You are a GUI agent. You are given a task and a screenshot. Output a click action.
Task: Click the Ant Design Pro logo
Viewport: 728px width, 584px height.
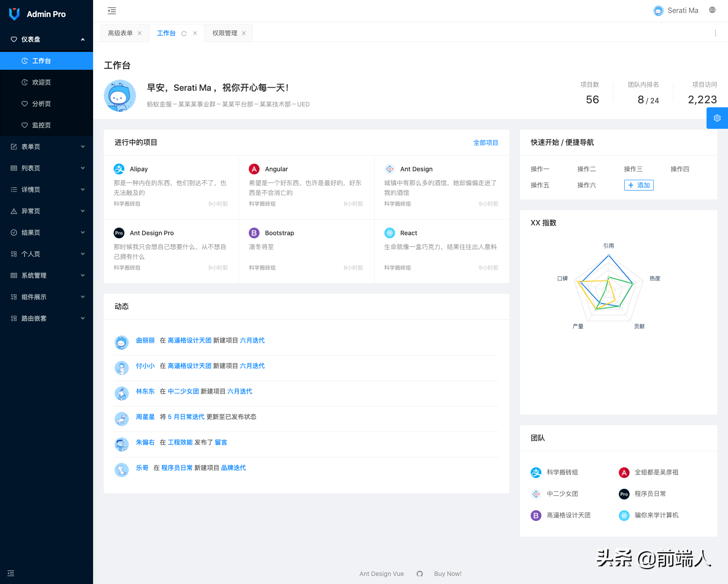pyautogui.click(x=119, y=233)
